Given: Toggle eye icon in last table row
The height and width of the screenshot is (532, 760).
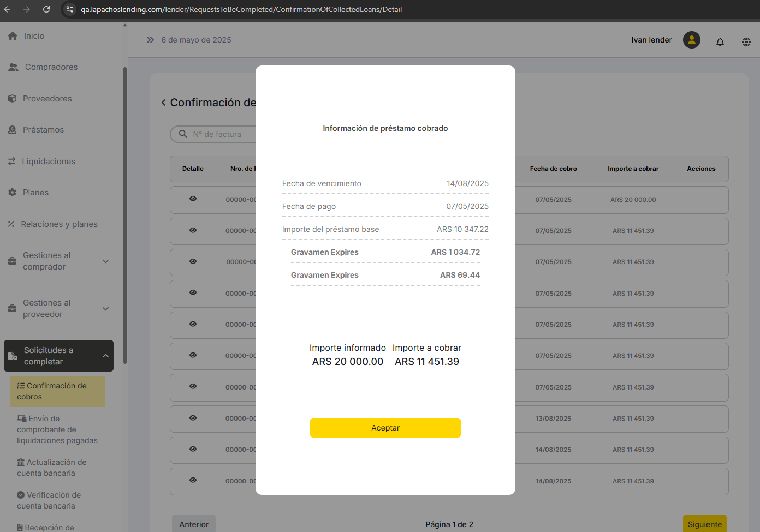Looking at the screenshot, I should 193,481.
